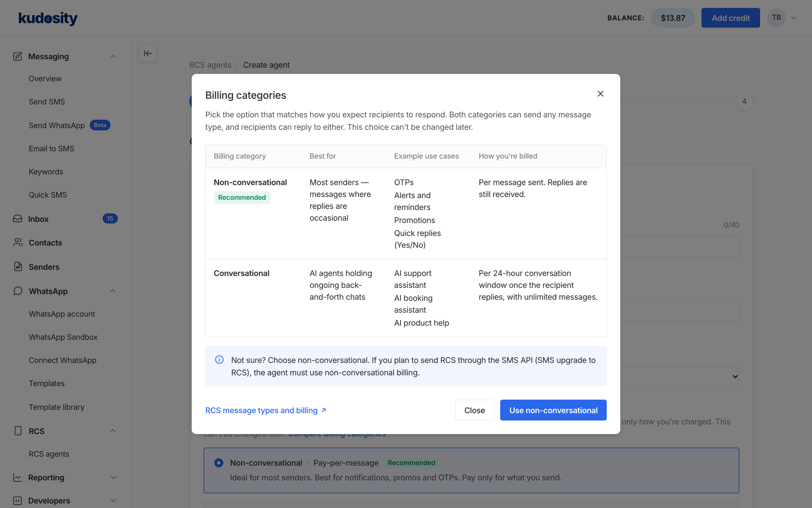The height and width of the screenshot is (508, 812).
Task: Click the Recommended badge in the table
Action: (242, 197)
